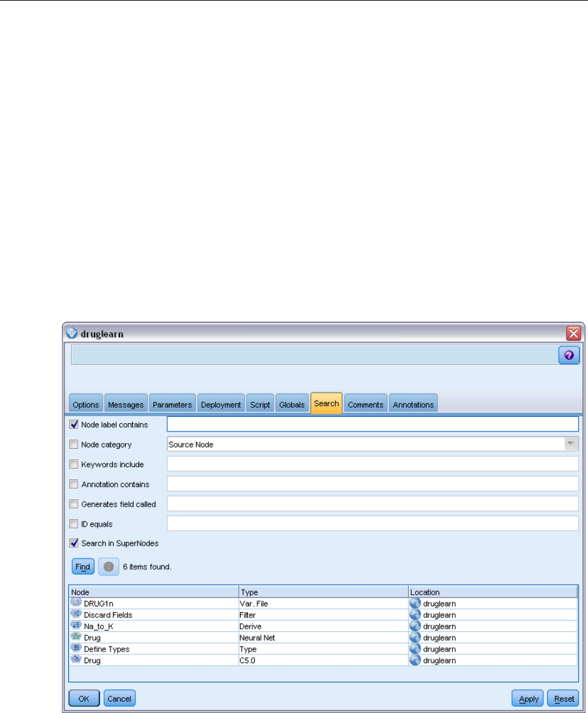
Task: Click the Derive type cell
Action: [323, 626]
